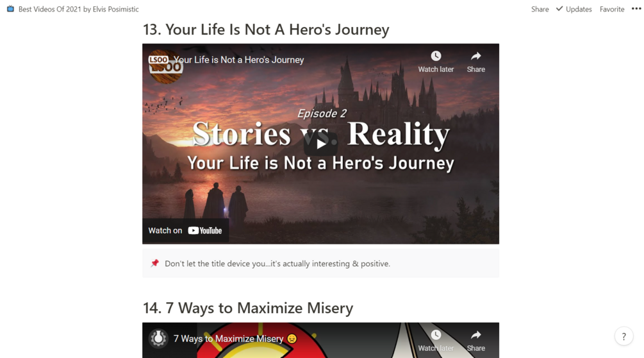Click the TV page icon beside title

tap(10, 8)
